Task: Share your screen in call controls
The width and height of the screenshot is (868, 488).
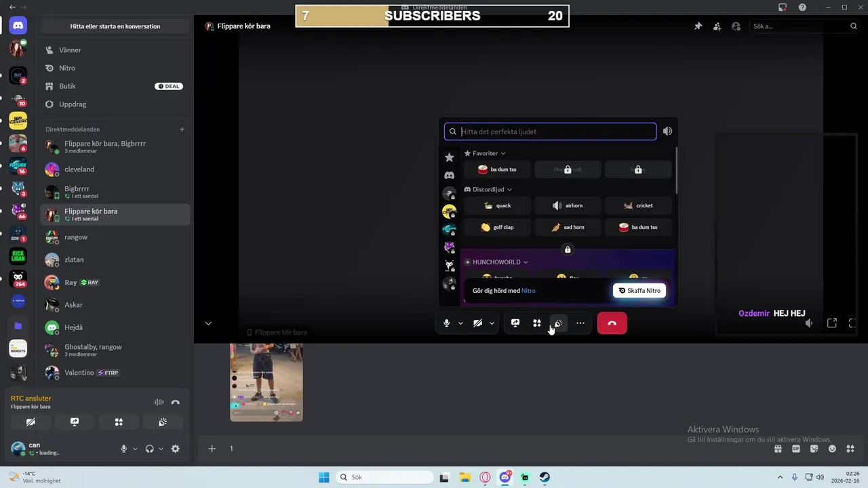Action: pos(515,323)
